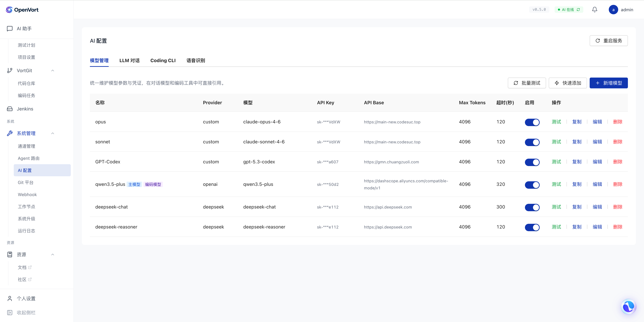Open the floating assistant bubble
The image size is (644, 322).
[628, 306]
